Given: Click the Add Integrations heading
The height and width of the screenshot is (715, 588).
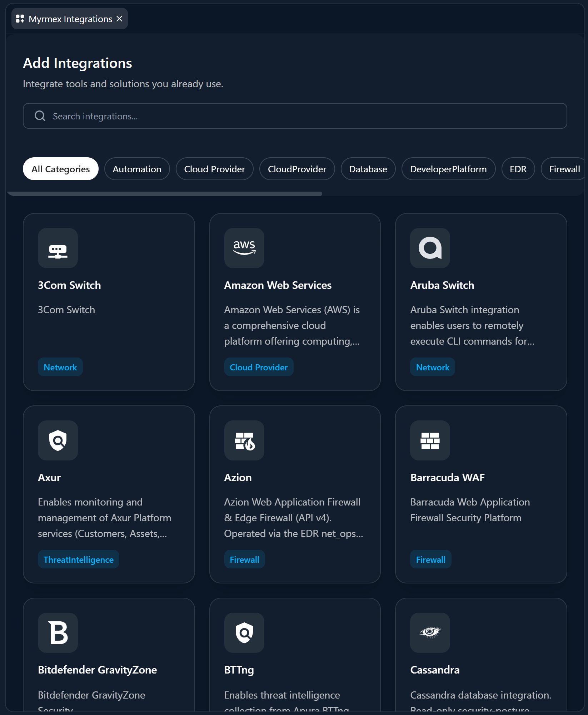Looking at the screenshot, I should point(78,63).
